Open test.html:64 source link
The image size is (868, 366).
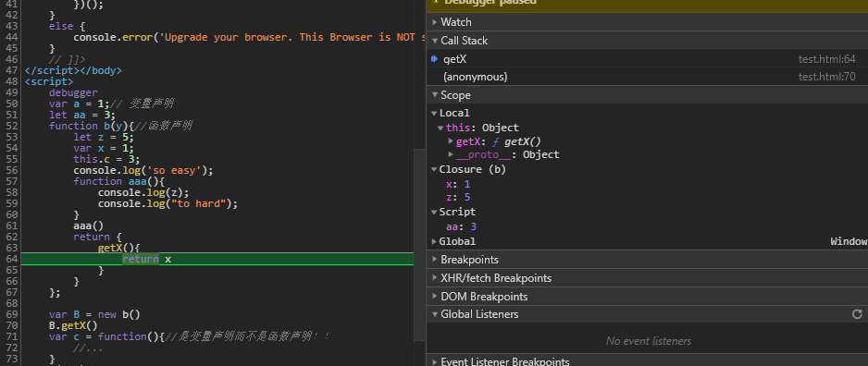827,58
